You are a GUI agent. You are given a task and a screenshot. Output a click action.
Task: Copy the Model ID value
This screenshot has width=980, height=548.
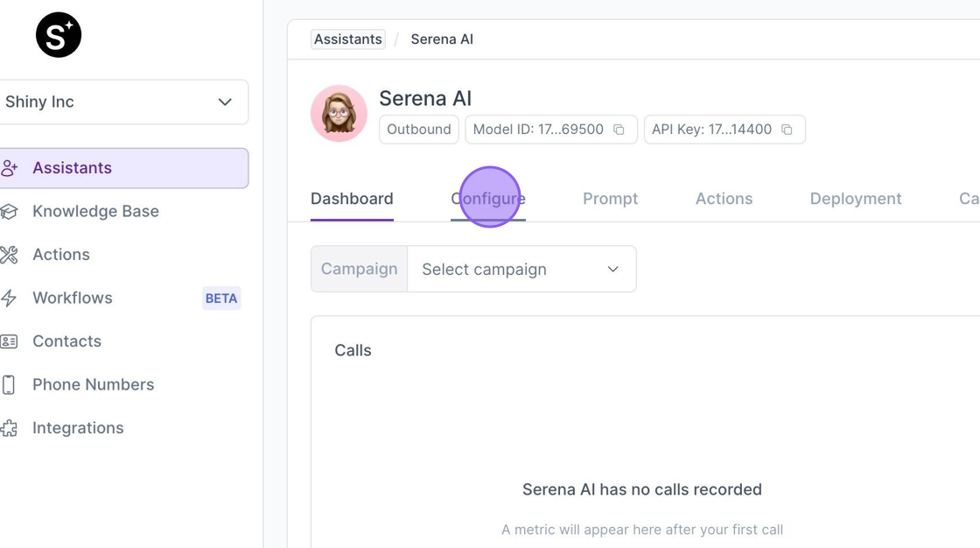619,130
